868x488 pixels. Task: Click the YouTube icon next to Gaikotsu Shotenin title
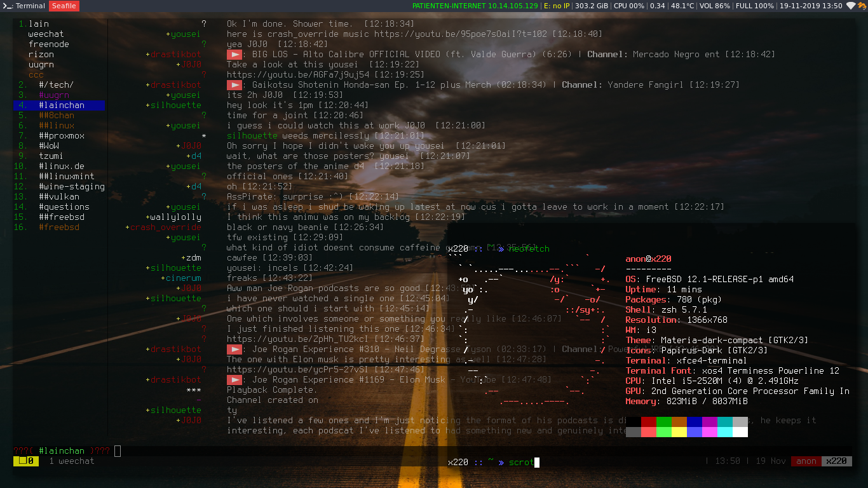(234, 85)
